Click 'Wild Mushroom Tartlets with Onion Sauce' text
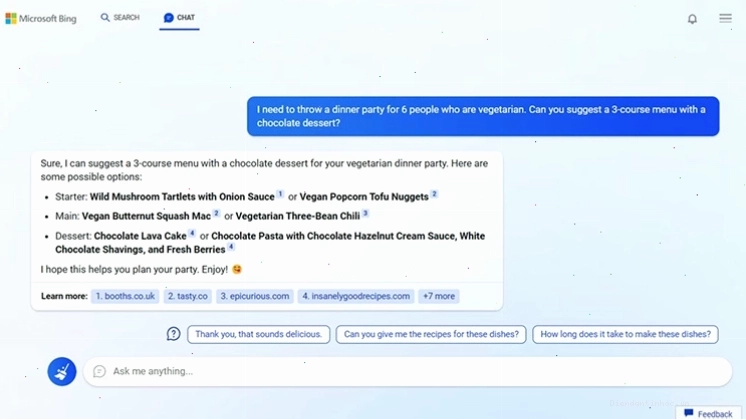The height and width of the screenshot is (420, 746). (x=182, y=197)
